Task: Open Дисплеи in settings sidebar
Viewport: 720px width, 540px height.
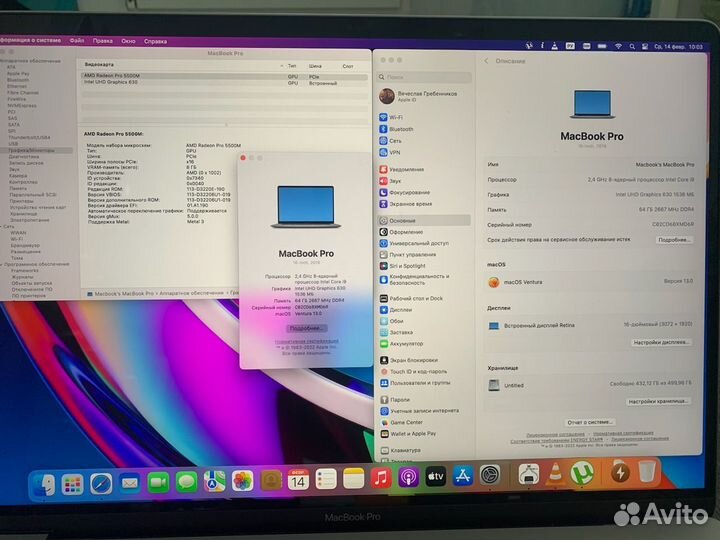Action: [x=396, y=310]
